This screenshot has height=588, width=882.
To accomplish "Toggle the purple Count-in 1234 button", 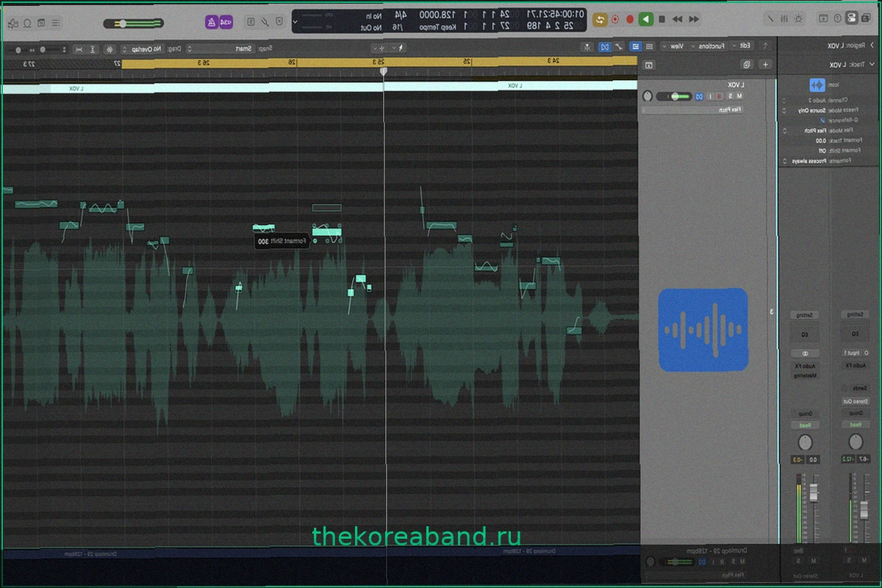I will (x=226, y=22).
